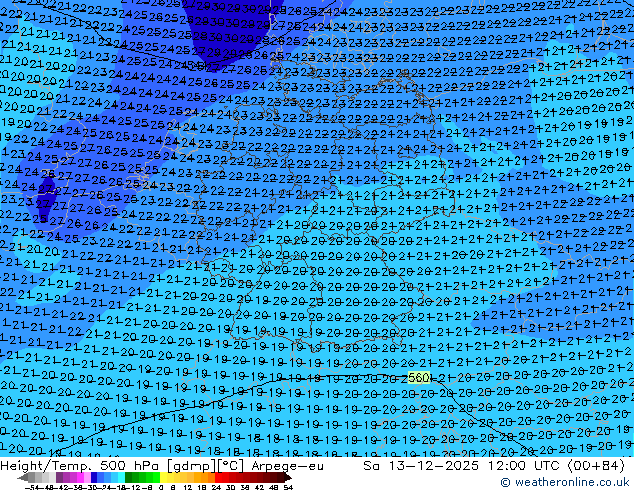Pick the dark green legend color swatch
This screenshot has width=634, height=490.
(129, 477)
